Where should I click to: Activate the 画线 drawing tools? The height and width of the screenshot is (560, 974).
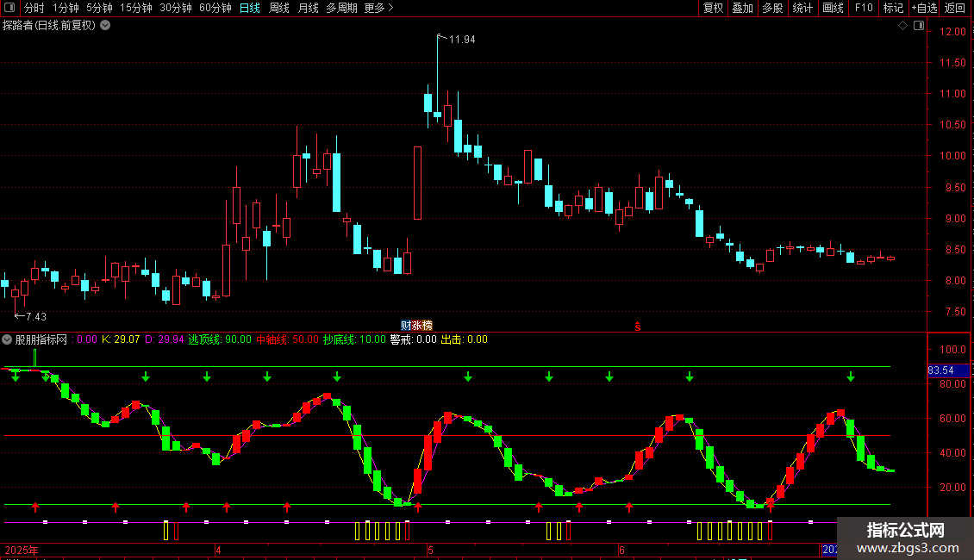833,8
